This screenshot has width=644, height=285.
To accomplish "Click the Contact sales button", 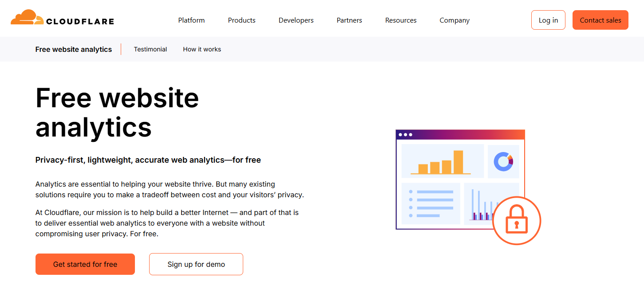I will [x=600, y=20].
